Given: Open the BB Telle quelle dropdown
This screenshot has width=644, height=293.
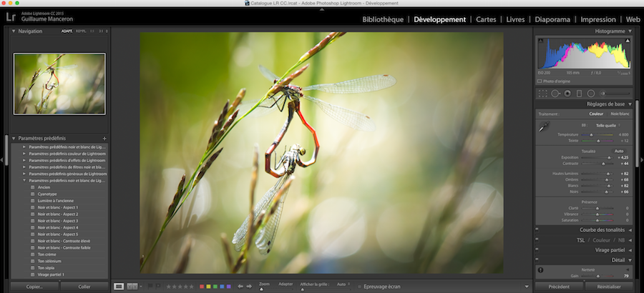Looking at the screenshot, I should pos(608,126).
